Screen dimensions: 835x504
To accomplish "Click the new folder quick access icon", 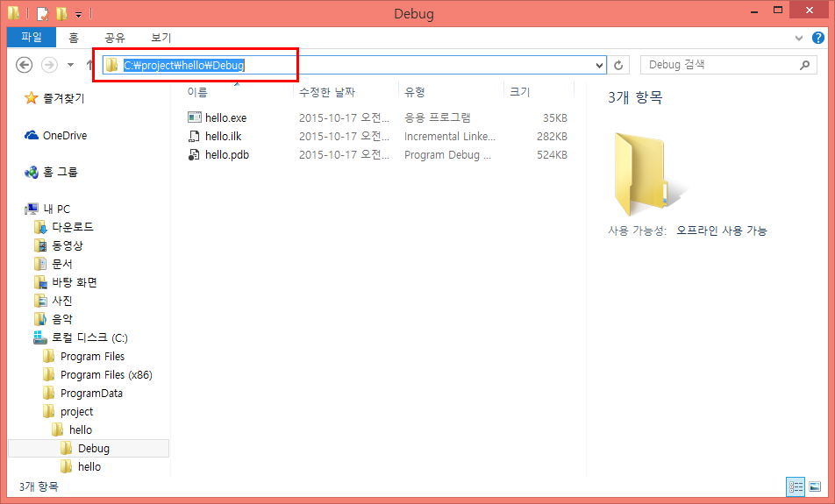I will 61,13.
